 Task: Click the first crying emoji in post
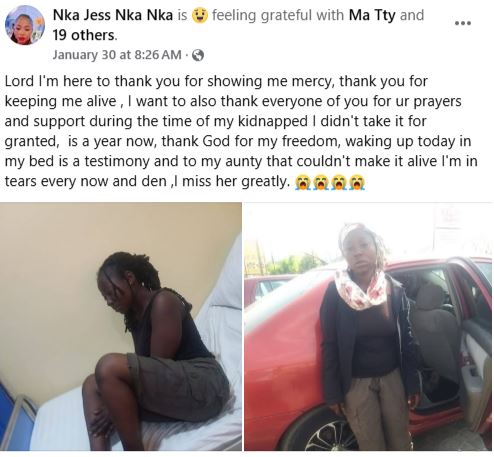click(303, 182)
